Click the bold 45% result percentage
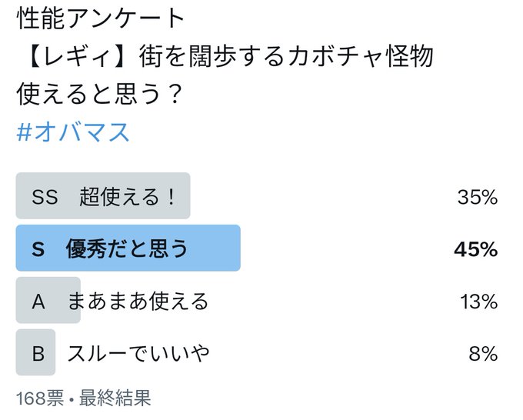This screenshot has height=420, width=523. click(476, 249)
